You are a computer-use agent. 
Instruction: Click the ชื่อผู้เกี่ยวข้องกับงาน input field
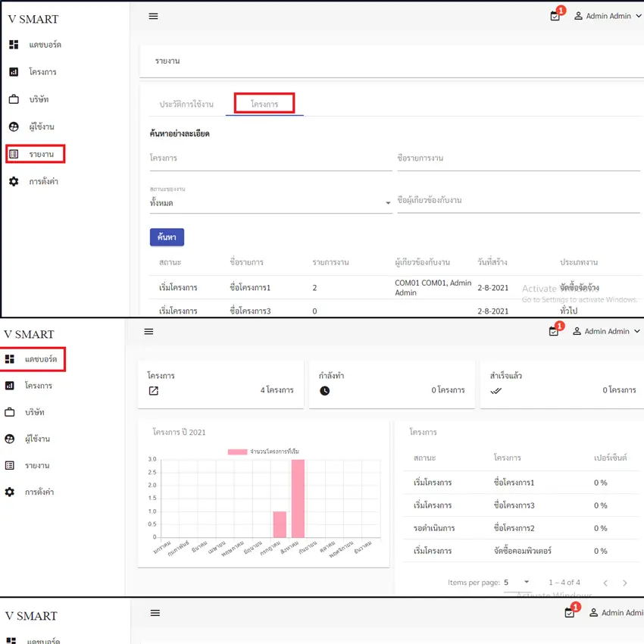point(518,201)
